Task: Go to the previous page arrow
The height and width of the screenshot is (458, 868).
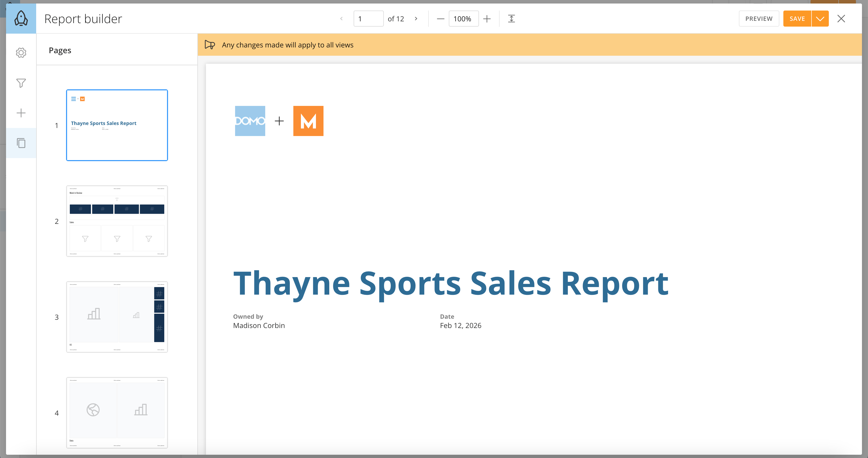Action: (x=341, y=19)
